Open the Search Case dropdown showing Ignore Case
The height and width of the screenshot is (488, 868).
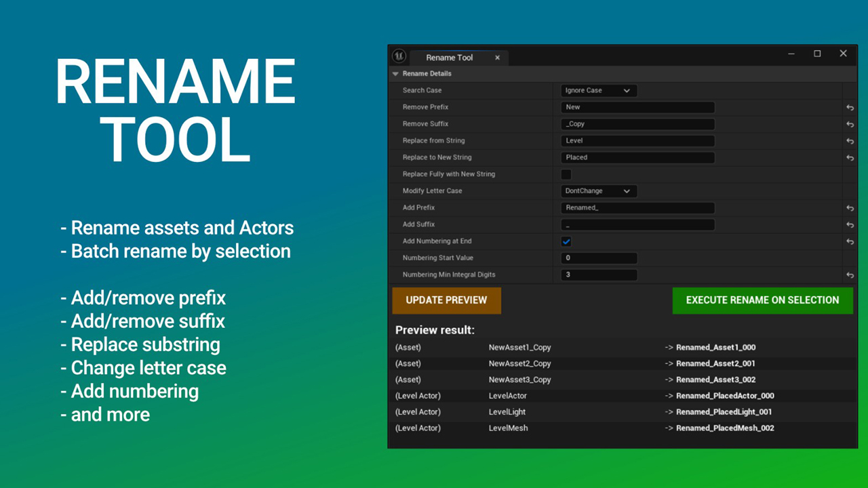click(x=598, y=90)
